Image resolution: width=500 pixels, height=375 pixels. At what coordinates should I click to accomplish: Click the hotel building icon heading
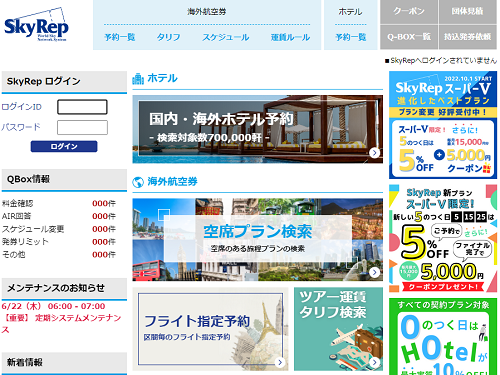[x=138, y=79]
